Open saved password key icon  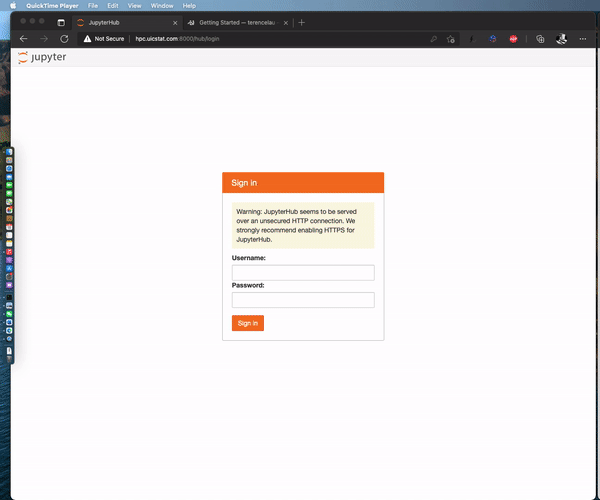tap(434, 39)
